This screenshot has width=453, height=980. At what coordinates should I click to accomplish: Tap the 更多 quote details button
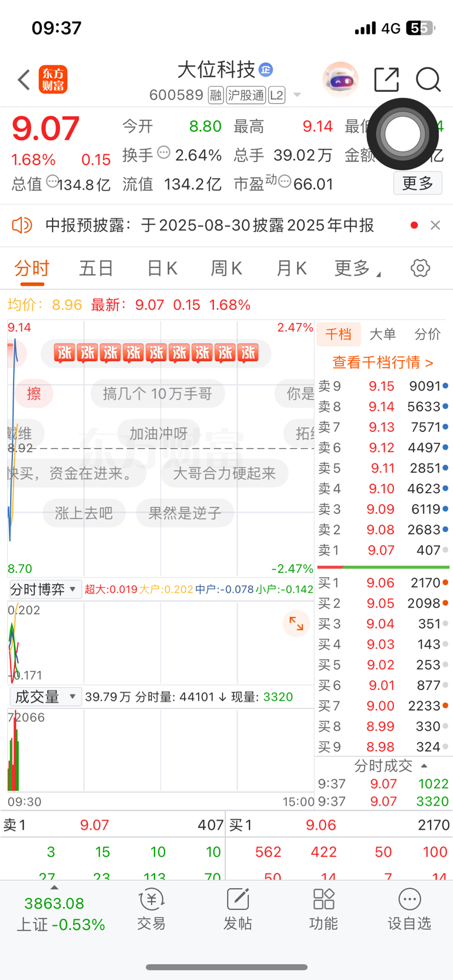pos(418,183)
